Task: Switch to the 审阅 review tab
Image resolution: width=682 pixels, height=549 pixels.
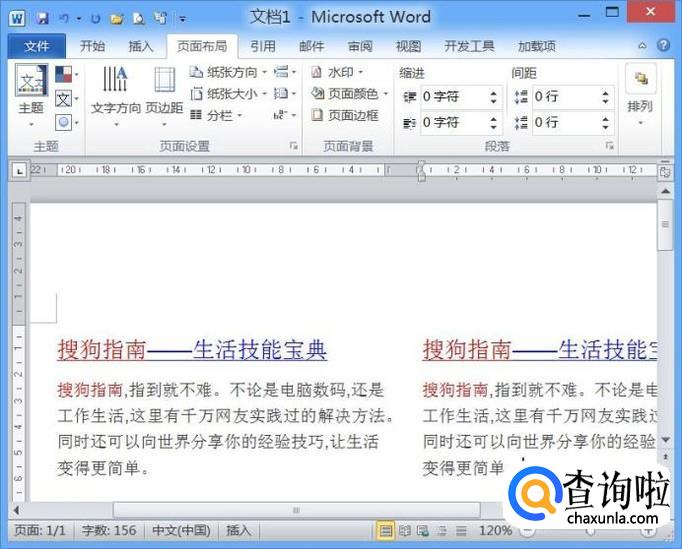Action: pos(360,46)
